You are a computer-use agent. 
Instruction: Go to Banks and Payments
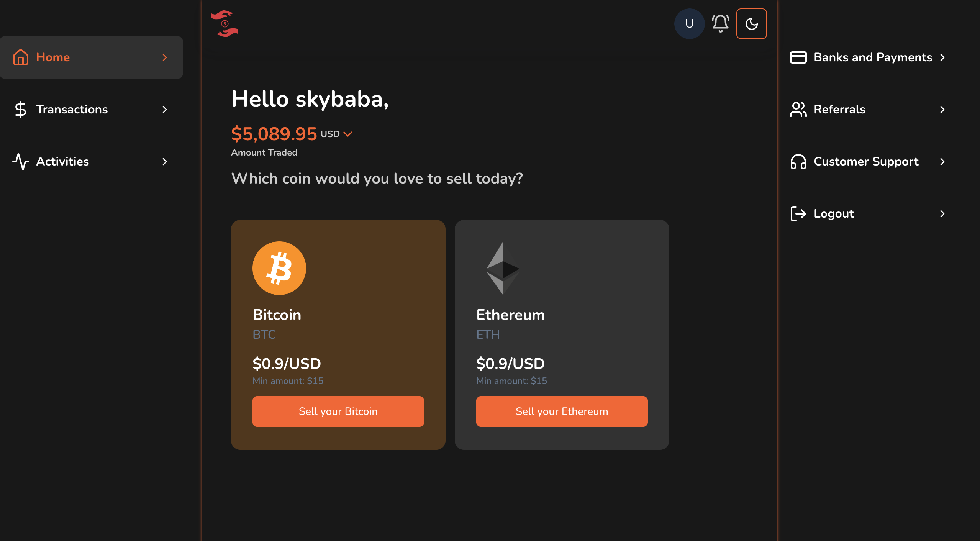(x=873, y=57)
